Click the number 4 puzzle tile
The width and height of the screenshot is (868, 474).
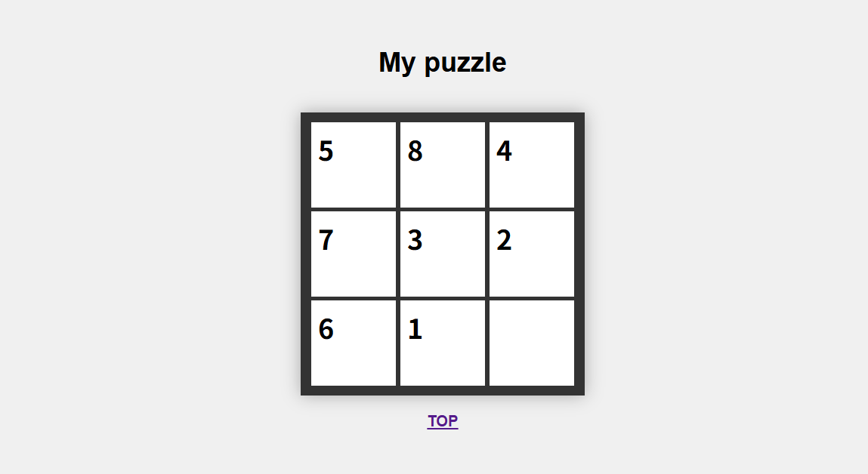tap(532, 165)
